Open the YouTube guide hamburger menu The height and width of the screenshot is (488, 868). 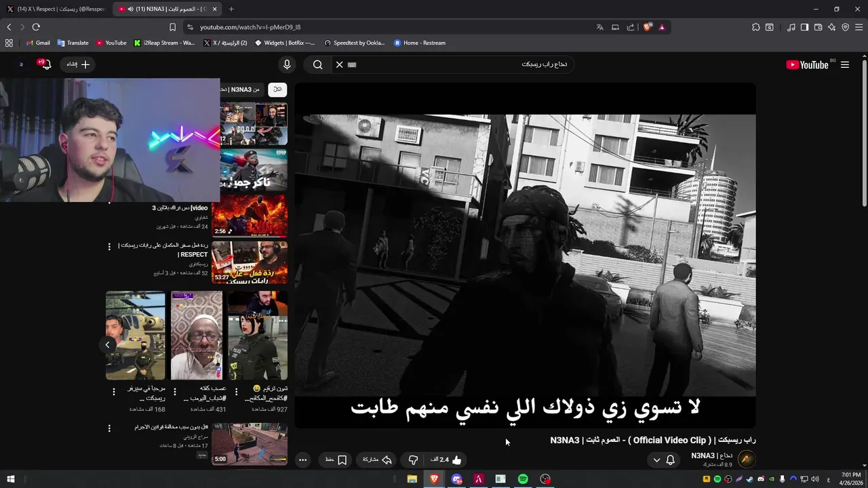click(x=845, y=64)
